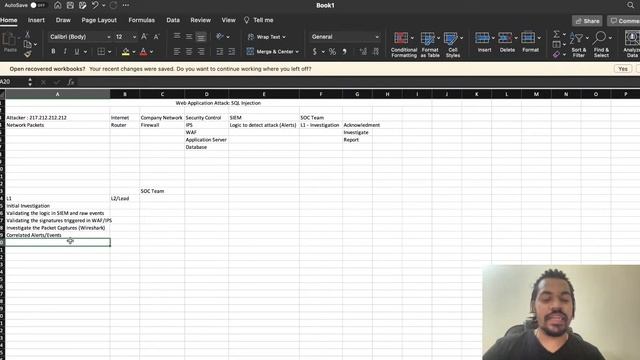Image resolution: width=640 pixels, height=360 pixels.
Task: Align text to the left
Action: coord(177,51)
